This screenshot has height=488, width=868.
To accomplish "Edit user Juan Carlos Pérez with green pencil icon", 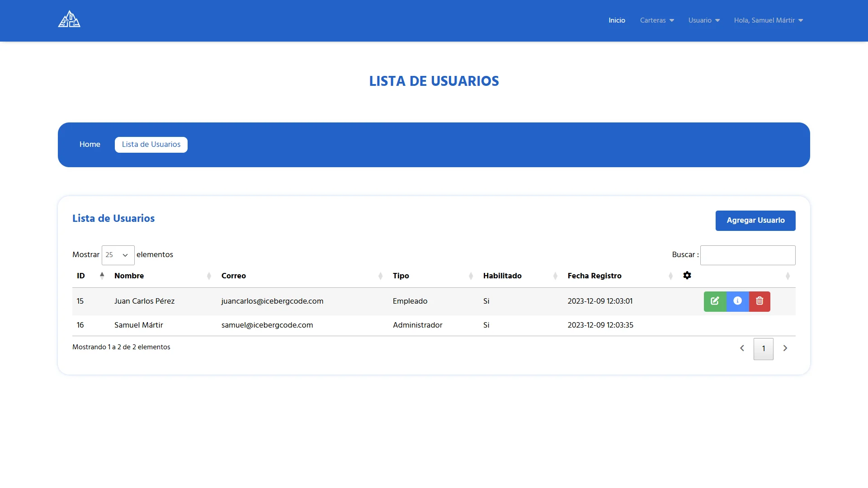I will (715, 301).
